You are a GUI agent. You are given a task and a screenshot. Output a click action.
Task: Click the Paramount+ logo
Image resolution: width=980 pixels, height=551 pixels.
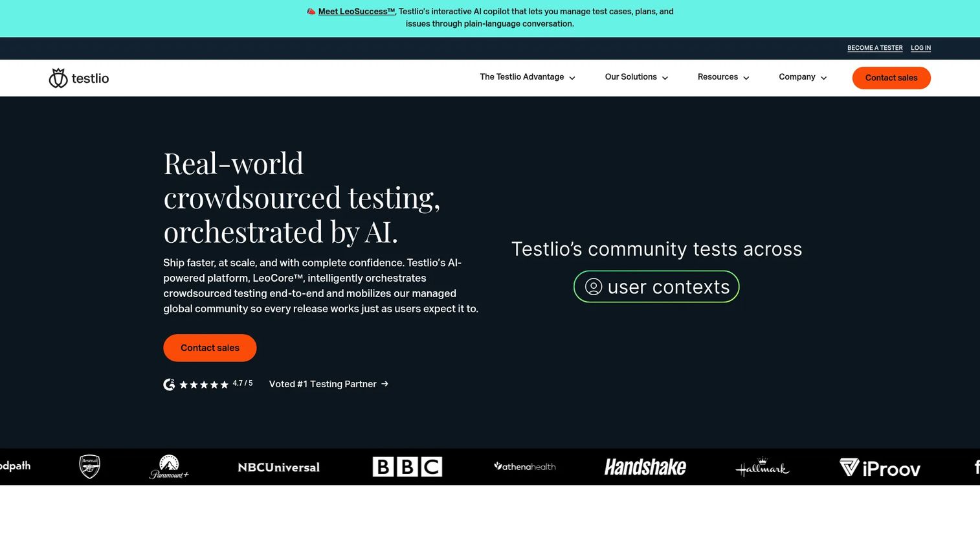point(169,467)
